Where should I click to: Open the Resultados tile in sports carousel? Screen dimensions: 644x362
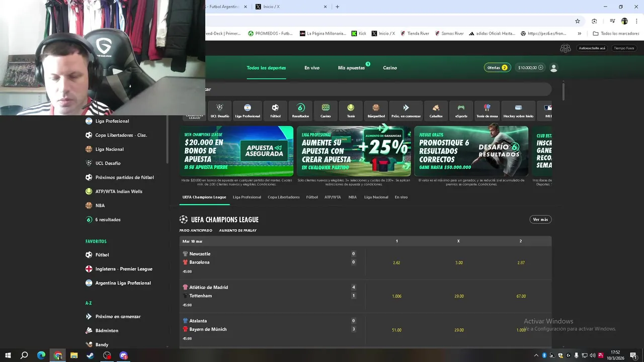coord(300,111)
